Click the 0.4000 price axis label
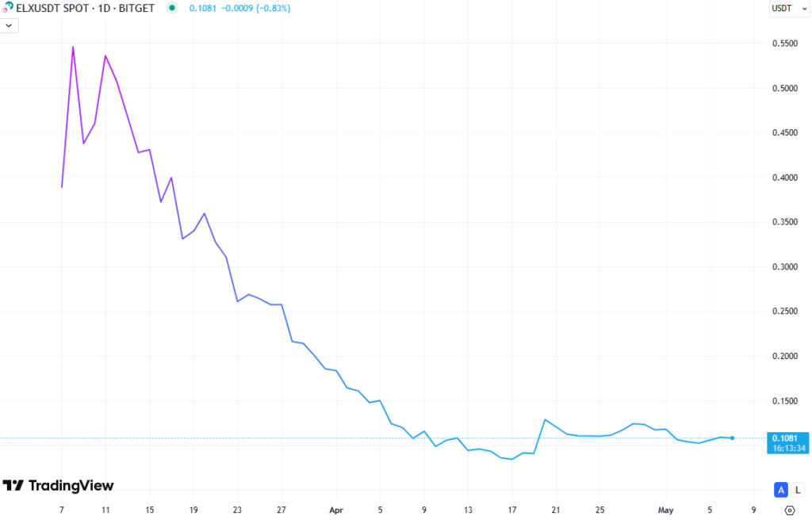 [x=784, y=178]
